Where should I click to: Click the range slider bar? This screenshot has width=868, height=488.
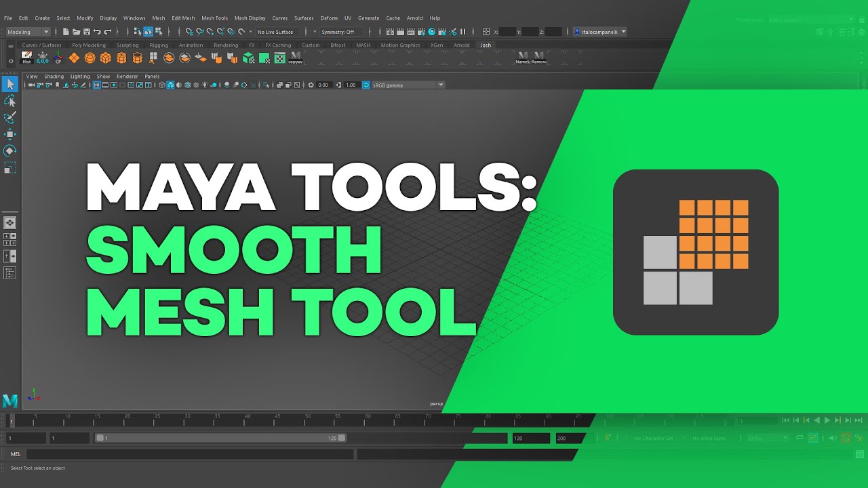point(221,439)
